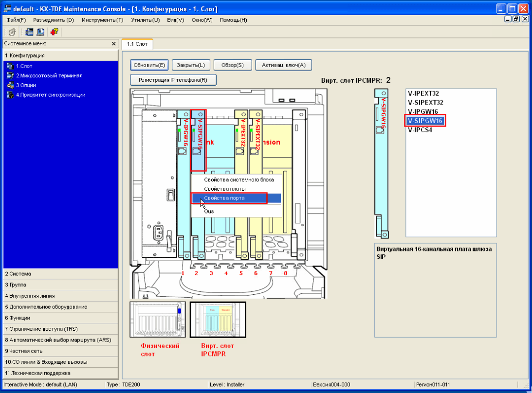Select the 1.Слот tree icon
This screenshot has width=532, height=393.
pos(10,66)
